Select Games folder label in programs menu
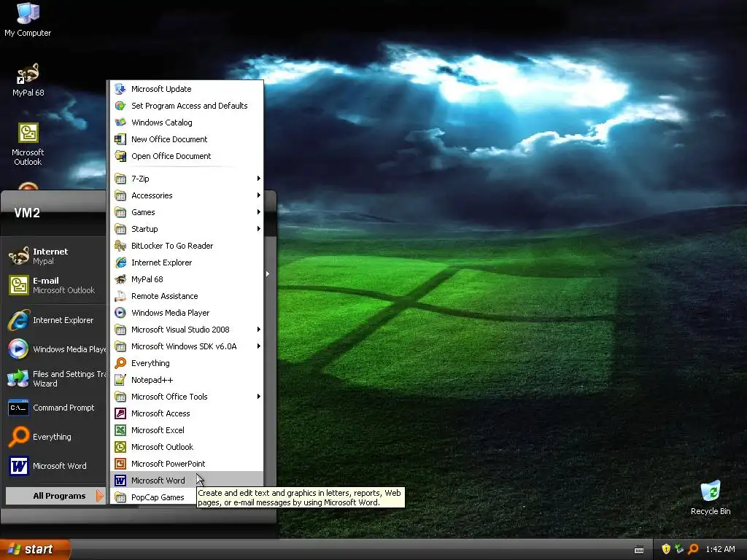Viewport: 747px width, 560px height. pos(143,212)
